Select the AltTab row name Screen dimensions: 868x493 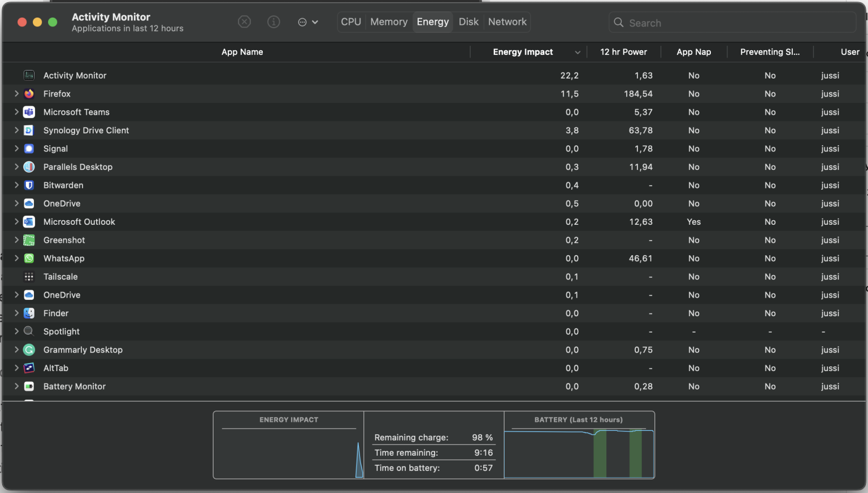(x=56, y=368)
